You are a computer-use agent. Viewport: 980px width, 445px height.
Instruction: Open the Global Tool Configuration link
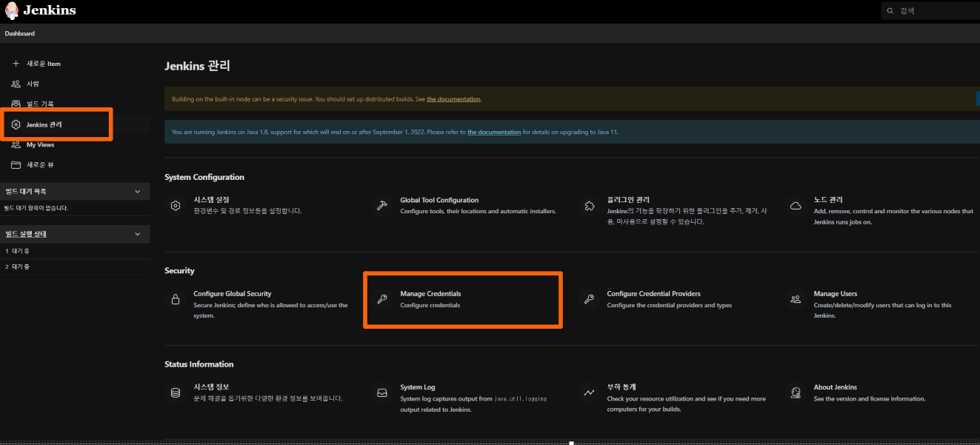point(439,200)
